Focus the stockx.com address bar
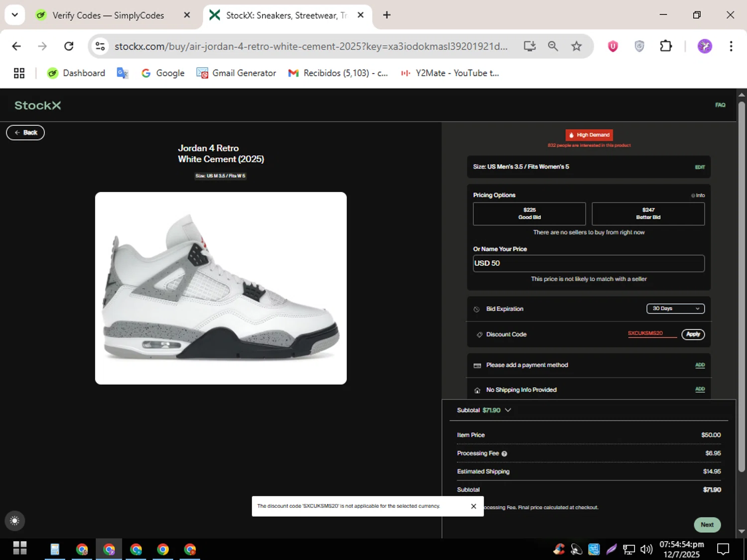The image size is (747, 560). (x=311, y=46)
